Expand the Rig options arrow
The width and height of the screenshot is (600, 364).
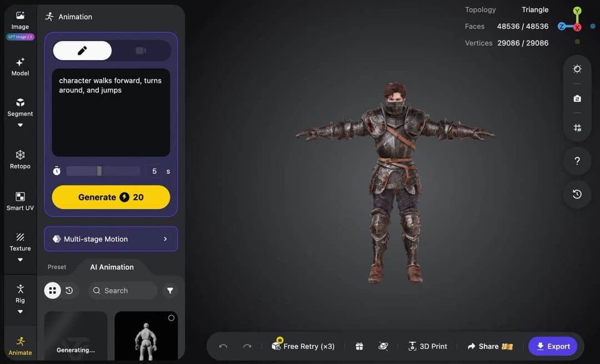20,312
